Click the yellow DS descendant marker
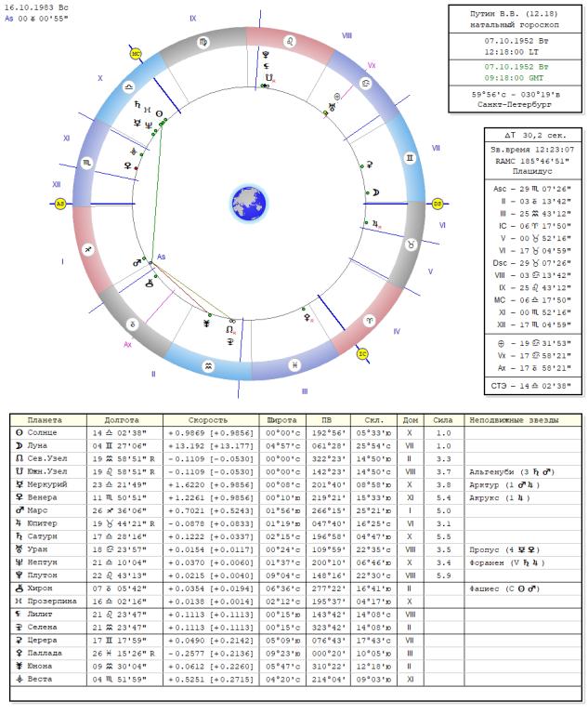 click(x=438, y=203)
